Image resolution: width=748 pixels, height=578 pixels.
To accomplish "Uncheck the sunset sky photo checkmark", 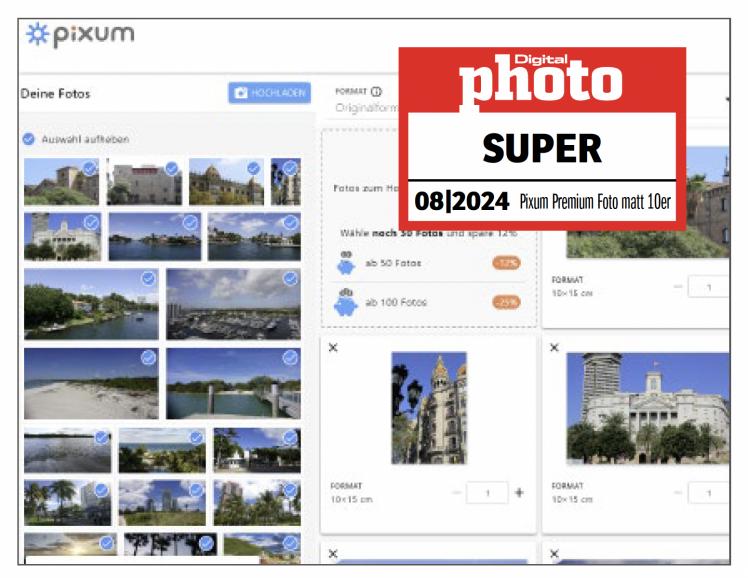I will (x=107, y=543).
